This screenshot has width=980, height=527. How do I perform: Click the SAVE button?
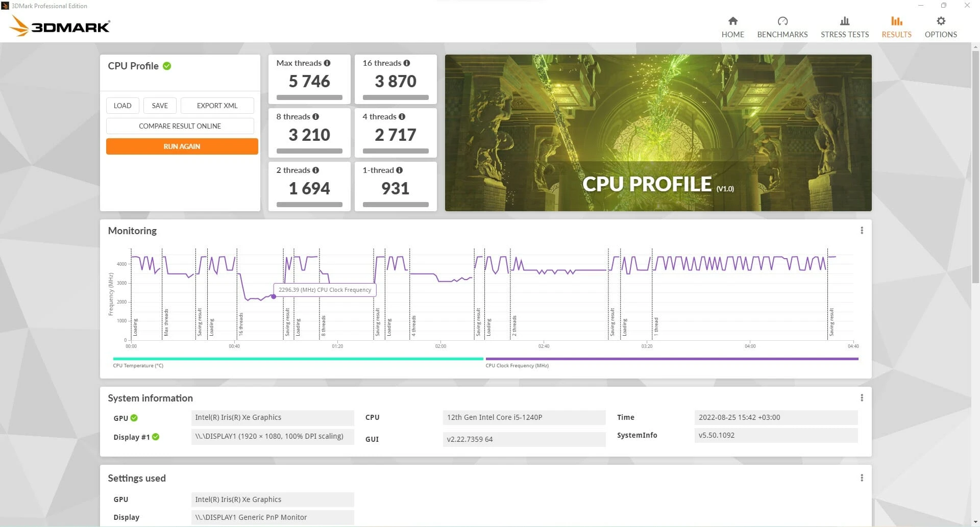[160, 106]
